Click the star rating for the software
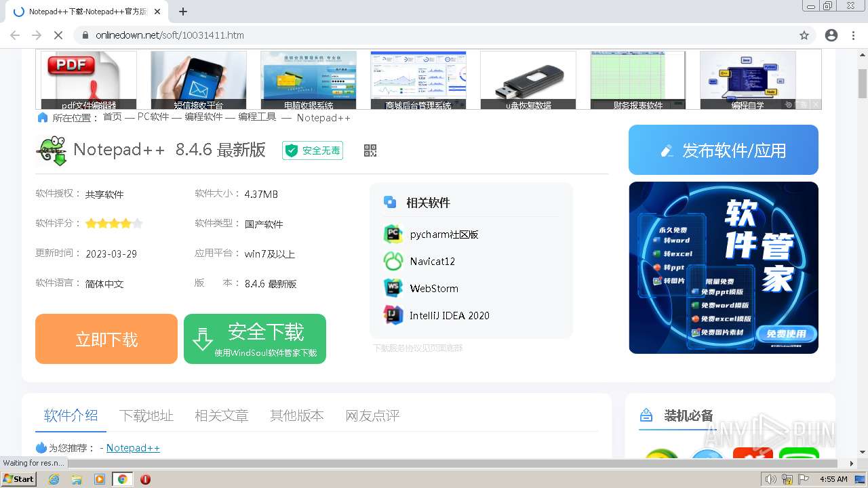This screenshot has height=488, width=868. [x=114, y=223]
